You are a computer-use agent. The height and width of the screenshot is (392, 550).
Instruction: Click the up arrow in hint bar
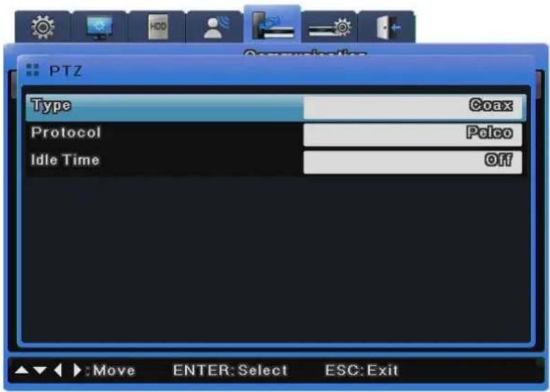(x=22, y=370)
